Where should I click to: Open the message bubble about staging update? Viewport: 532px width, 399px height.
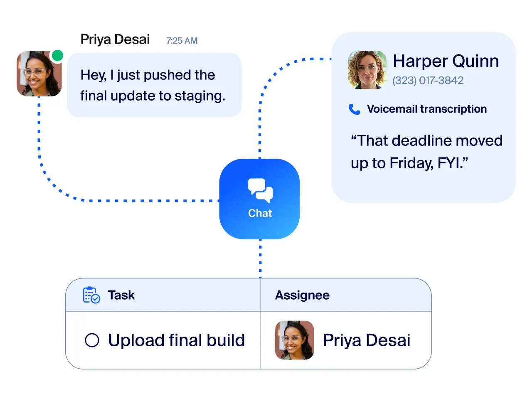pyautogui.click(x=154, y=85)
